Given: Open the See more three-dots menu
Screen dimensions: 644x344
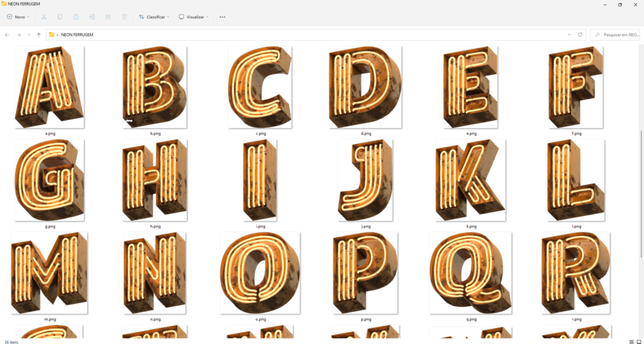Looking at the screenshot, I should pyautogui.click(x=222, y=17).
